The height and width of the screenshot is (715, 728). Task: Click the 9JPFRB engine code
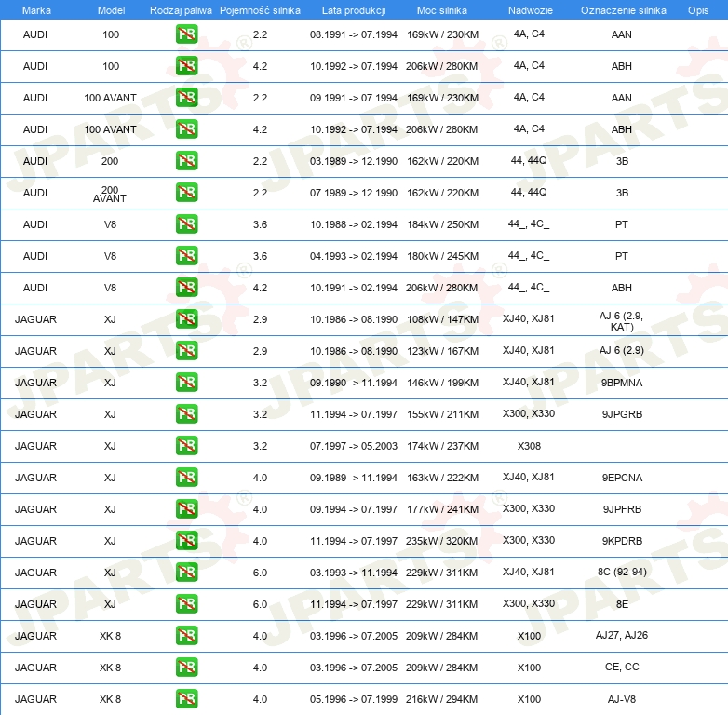(x=622, y=509)
